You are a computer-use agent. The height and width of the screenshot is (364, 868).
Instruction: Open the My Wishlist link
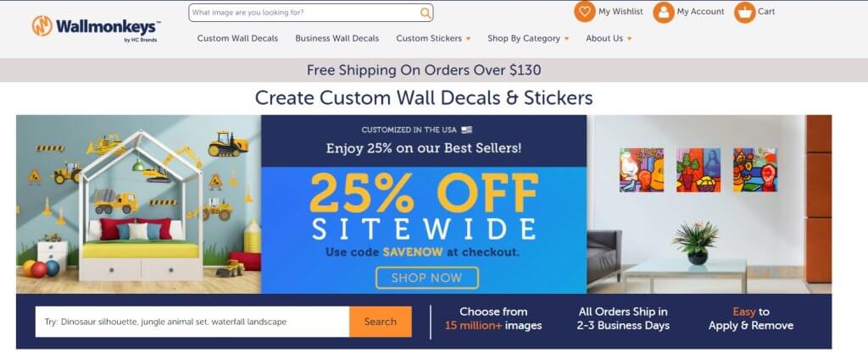tap(620, 12)
